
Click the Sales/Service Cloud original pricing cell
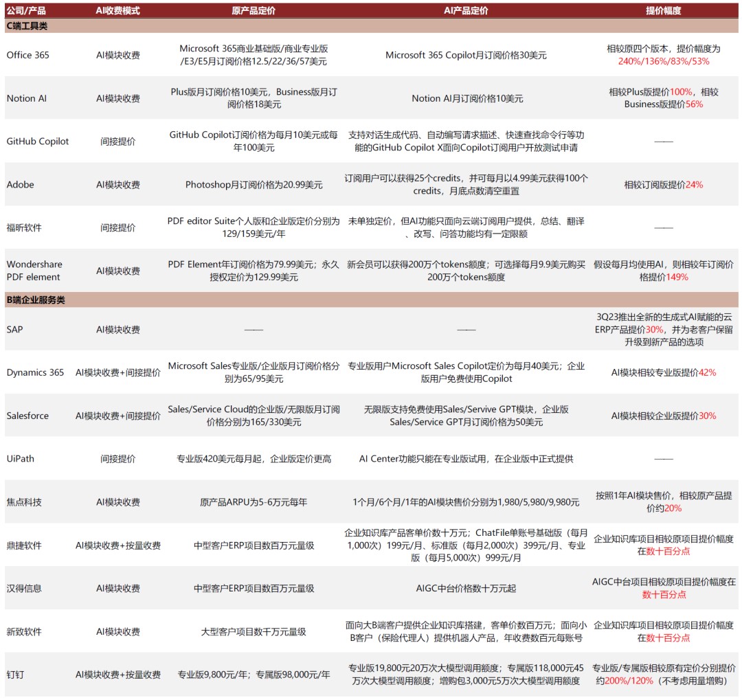(x=254, y=415)
